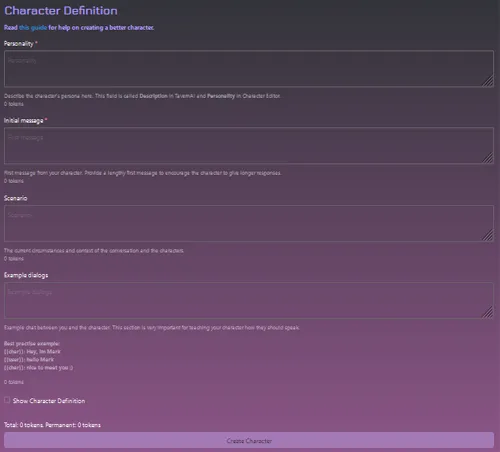Click the Total tokens summary line
Viewport: 500px width, 452px height.
52,425
